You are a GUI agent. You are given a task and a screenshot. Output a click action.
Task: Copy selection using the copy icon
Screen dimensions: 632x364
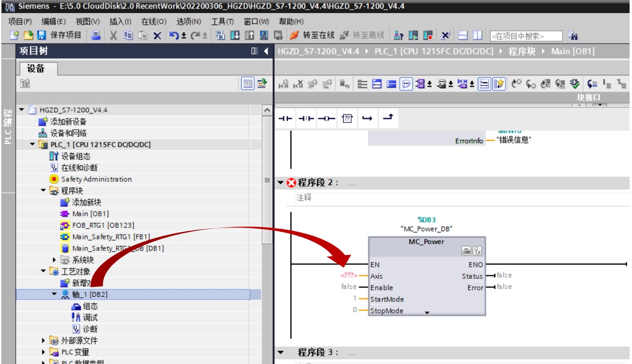click(x=128, y=35)
